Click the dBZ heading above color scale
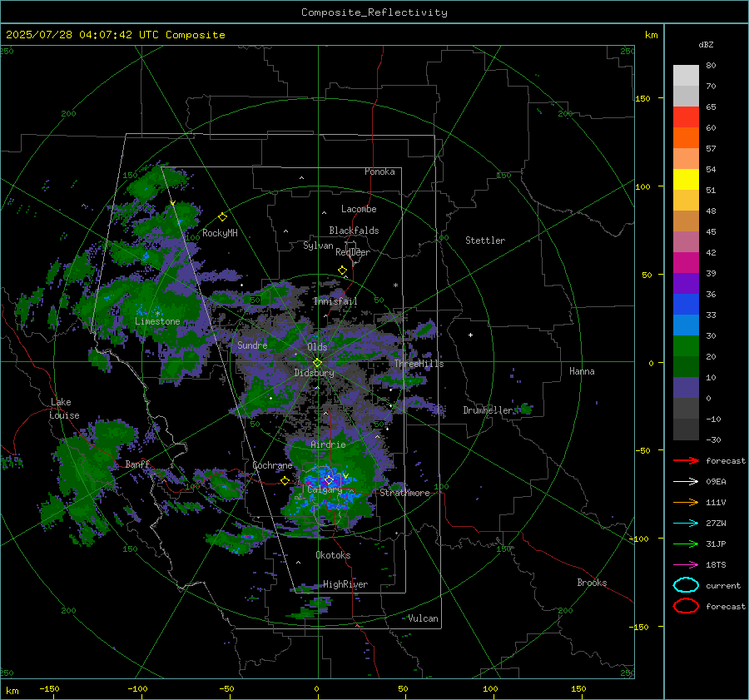Screen dimensions: 749x700 [706, 45]
